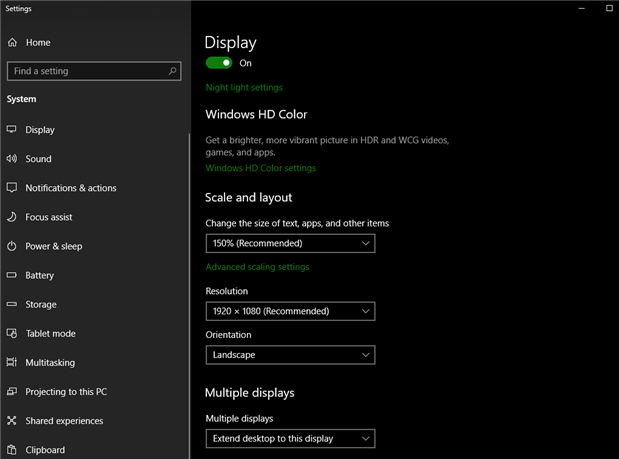The height and width of the screenshot is (459, 619).
Task: Open Battery settings via its icon
Action: (12, 275)
